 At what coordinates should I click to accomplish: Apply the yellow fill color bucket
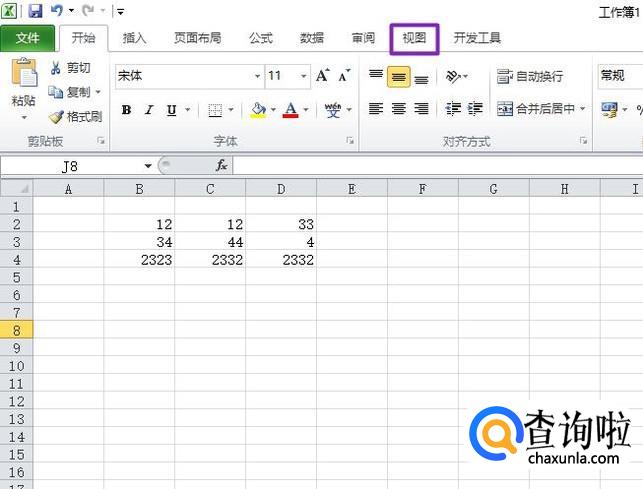click(x=258, y=110)
